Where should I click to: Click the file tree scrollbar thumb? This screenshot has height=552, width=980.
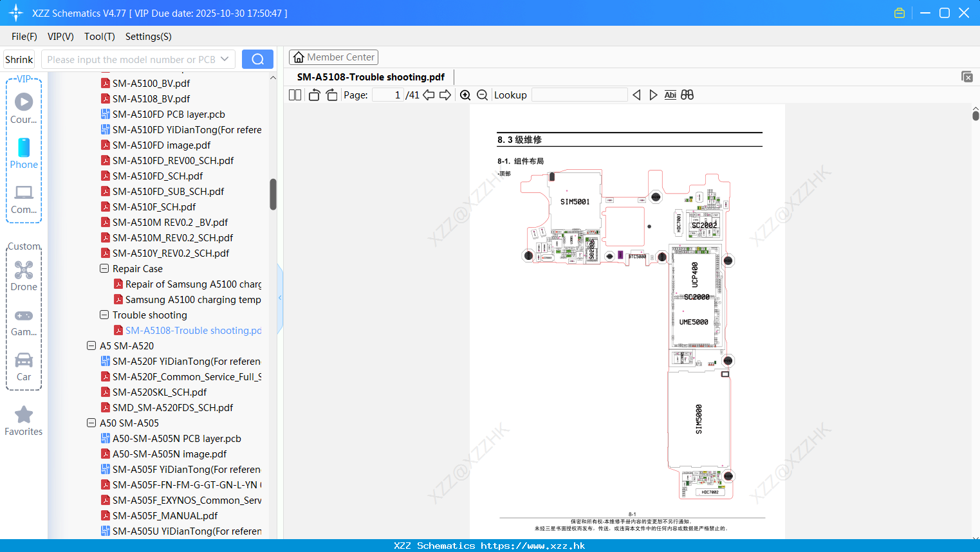[273, 194]
